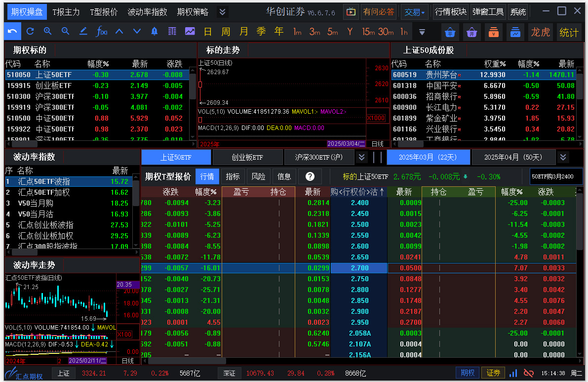The height and width of the screenshot is (382, 588).
Task: Click the question mark help icon
Action: [x=310, y=176]
